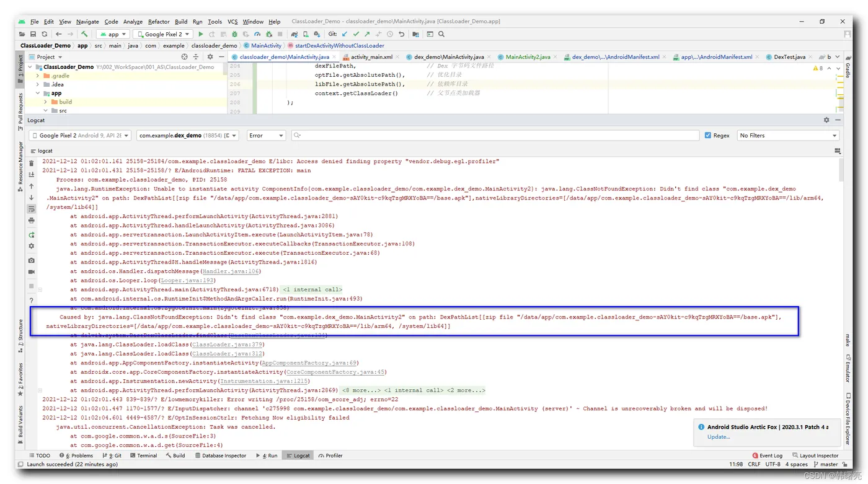The width and height of the screenshot is (868, 484).
Task: Click the Git Push green arrow icon
Action: [367, 34]
